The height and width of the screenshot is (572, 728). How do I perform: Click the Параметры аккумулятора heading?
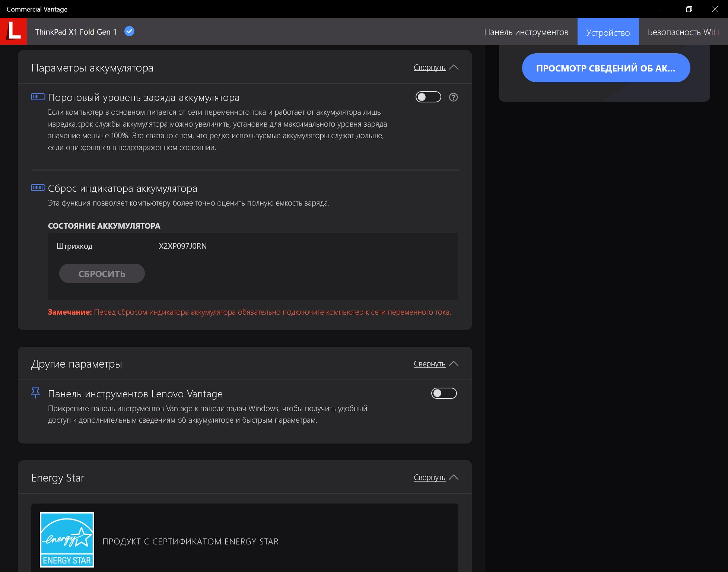(92, 68)
